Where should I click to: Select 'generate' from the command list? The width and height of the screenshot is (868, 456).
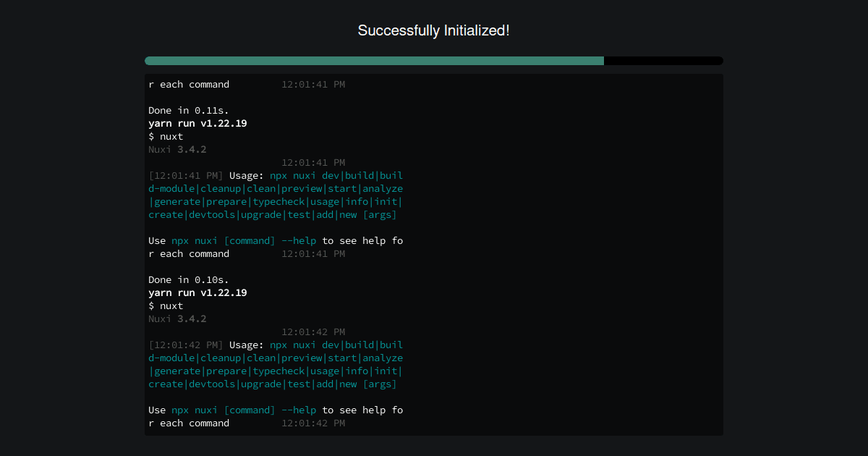(x=177, y=201)
